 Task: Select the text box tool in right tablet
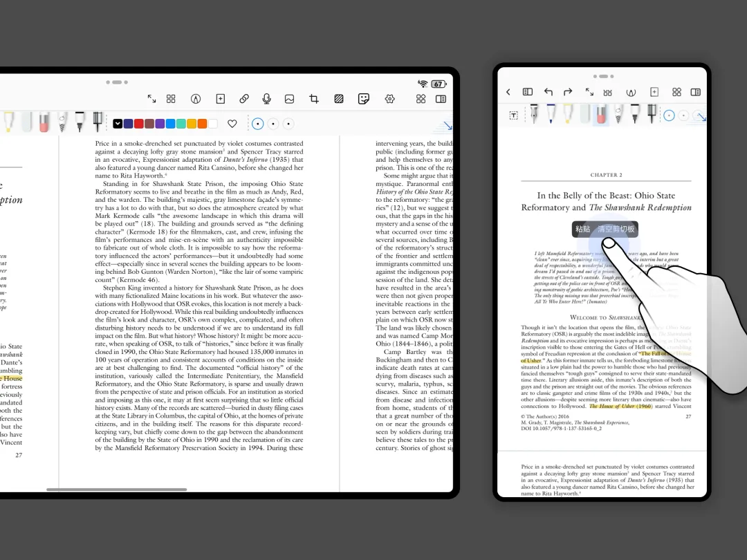pos(513,115)
